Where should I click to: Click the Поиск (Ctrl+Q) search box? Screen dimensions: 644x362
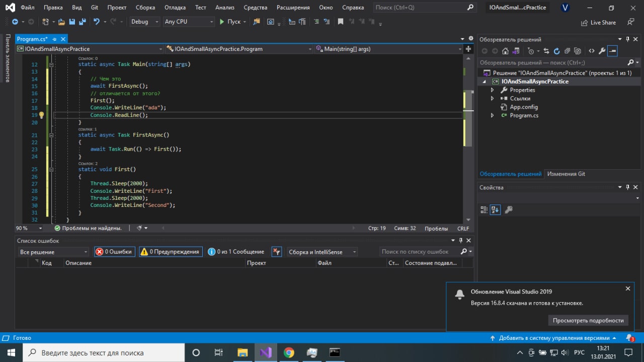click(x=425, y=8)
